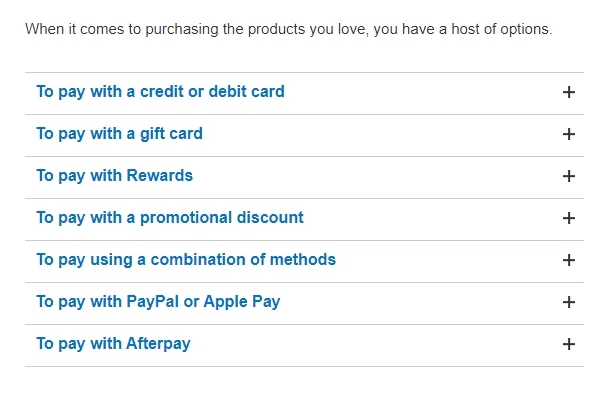Select "To pay with a promotional discount" title
The image size is (603, 413).
pos(169,218)
